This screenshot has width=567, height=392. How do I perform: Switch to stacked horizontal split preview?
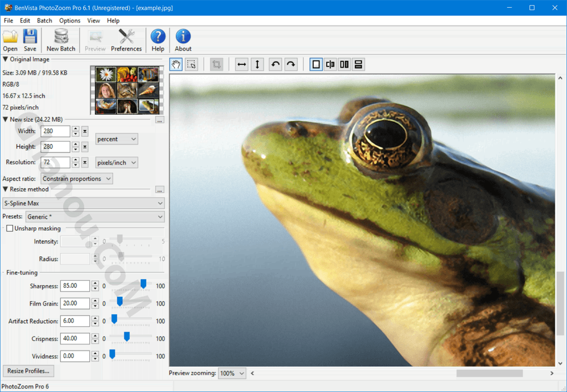tap(358, 65)
